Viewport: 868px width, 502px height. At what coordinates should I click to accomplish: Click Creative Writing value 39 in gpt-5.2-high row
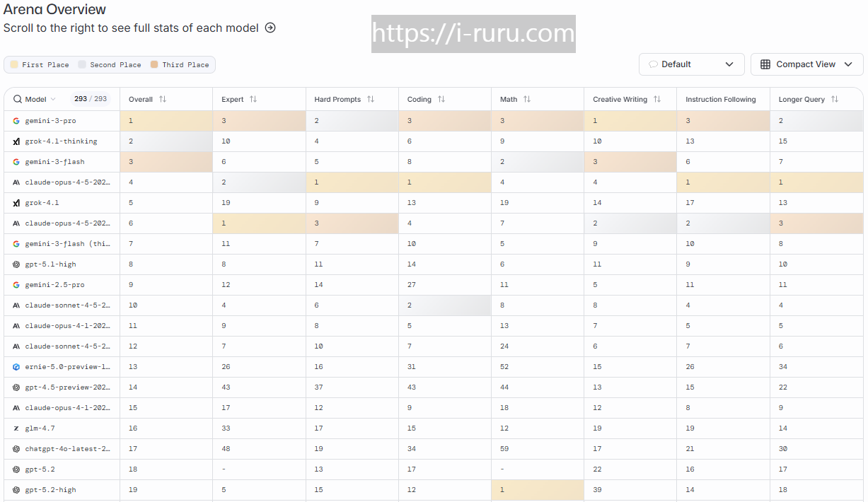(597, 490)
